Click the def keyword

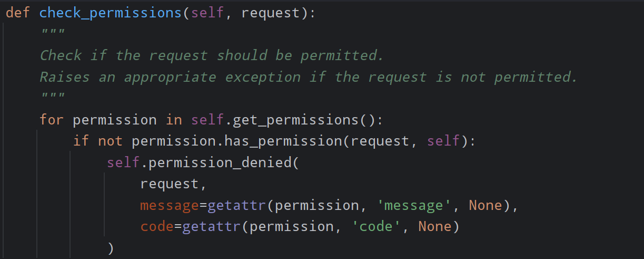pyautogui.click(x=18, y=13)
